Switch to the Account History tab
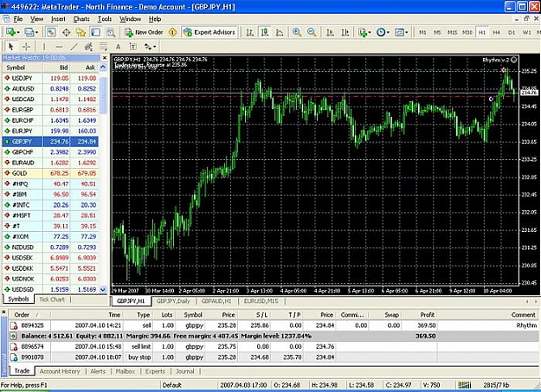541x392 pixels. click(60, 371)
